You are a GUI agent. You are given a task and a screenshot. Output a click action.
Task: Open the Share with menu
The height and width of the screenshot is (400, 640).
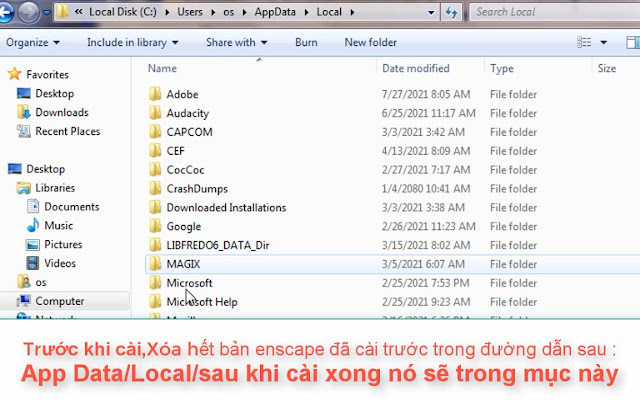(x=237, y=42)
